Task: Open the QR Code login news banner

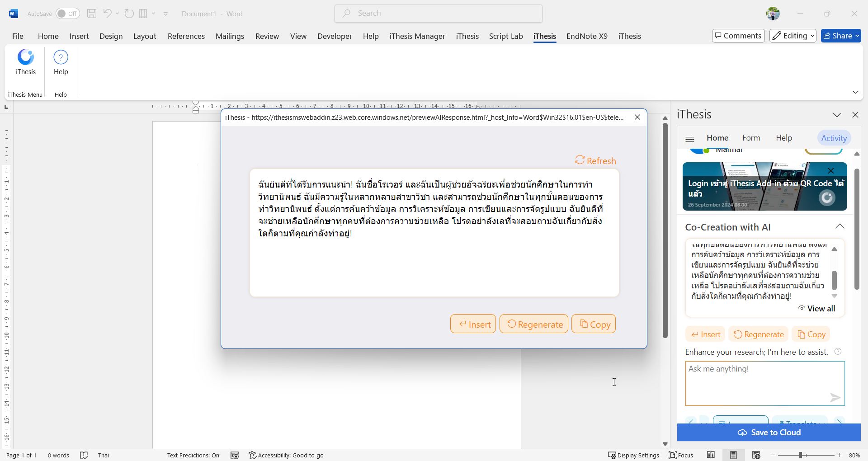Action: pyautogui.click(x=765, y=186)
